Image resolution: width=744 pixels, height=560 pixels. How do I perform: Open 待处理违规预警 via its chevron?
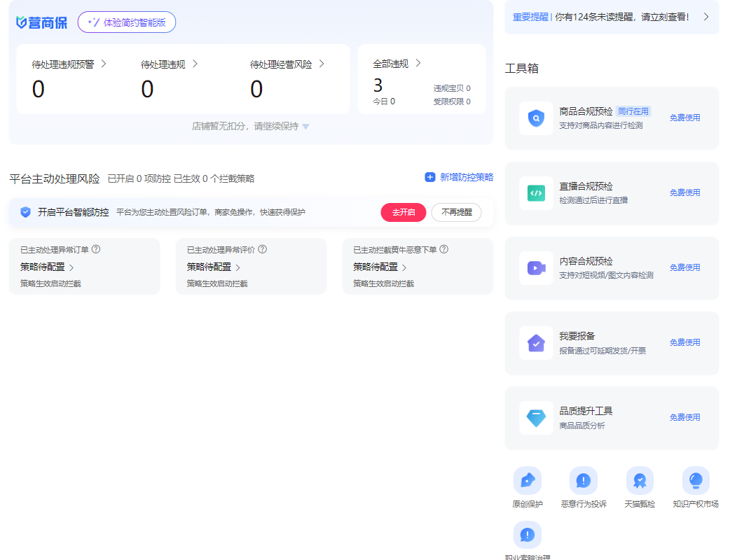click(104, 64)
